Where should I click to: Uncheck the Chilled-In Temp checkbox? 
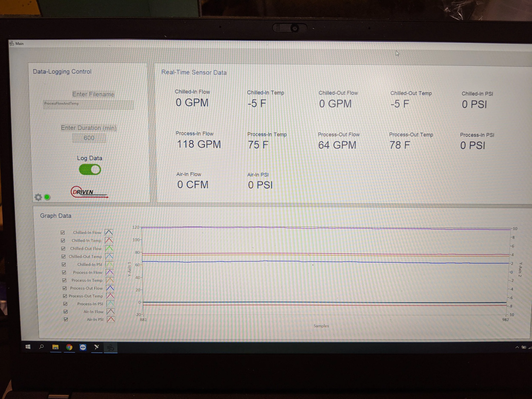[63, 240]
